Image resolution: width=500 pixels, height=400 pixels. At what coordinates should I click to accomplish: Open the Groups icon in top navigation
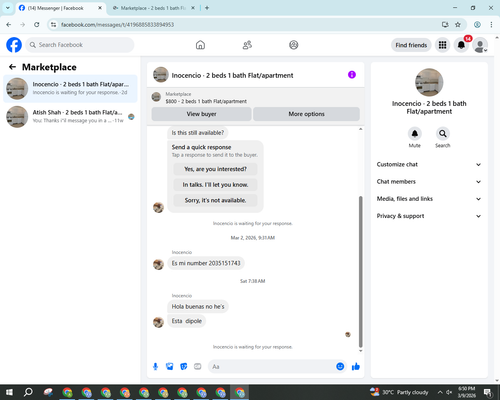(x=294, y=45)
